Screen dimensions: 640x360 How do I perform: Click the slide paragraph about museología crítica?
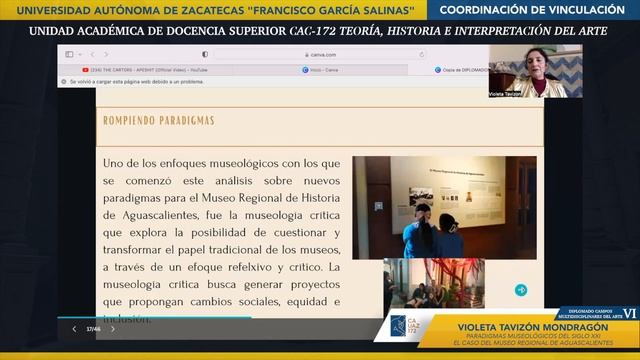click(221, 241)
